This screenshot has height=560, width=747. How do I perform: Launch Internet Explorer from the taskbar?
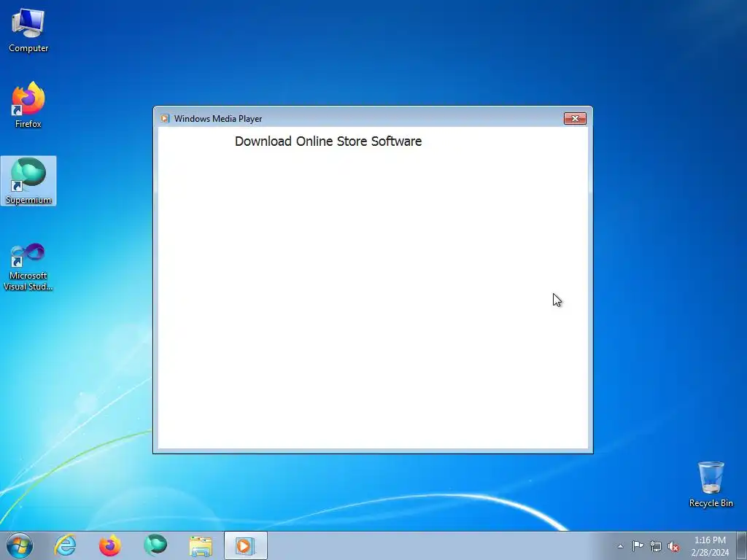coord(65,545)
